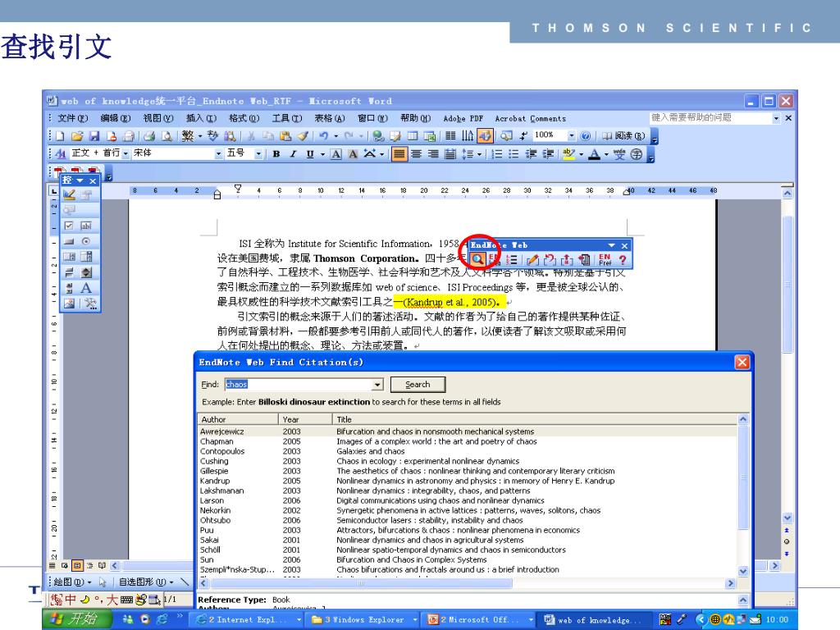Open the 格式 (Format) menu
The image size is (840, 630).
click(244, 118)
